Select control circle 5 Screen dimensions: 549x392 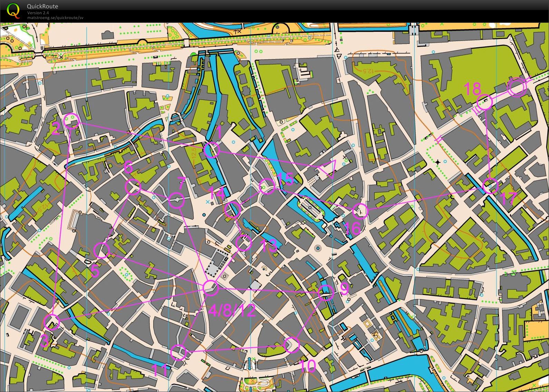pos(102,250)
